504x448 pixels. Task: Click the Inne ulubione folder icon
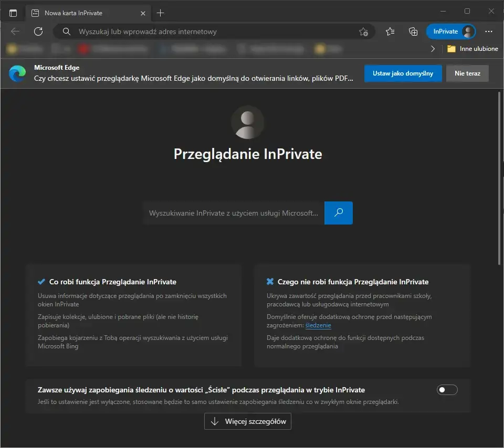pyautogui.click(x=453, y=48)
